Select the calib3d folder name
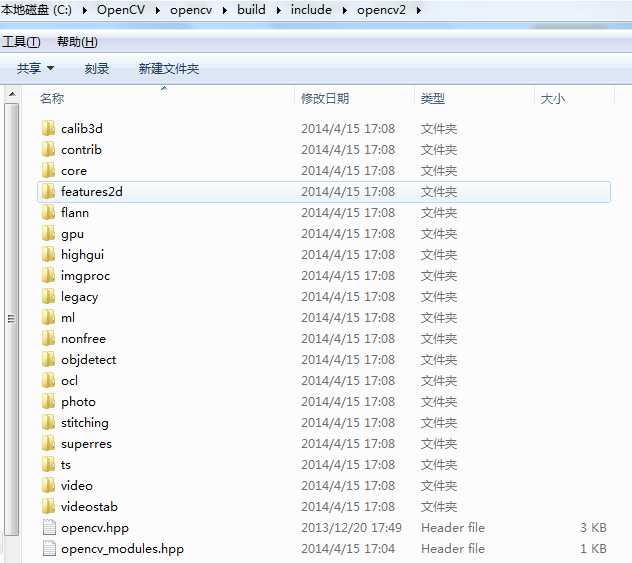The width and height of the screenshot is (632, 563). click(x=81, y=129)
